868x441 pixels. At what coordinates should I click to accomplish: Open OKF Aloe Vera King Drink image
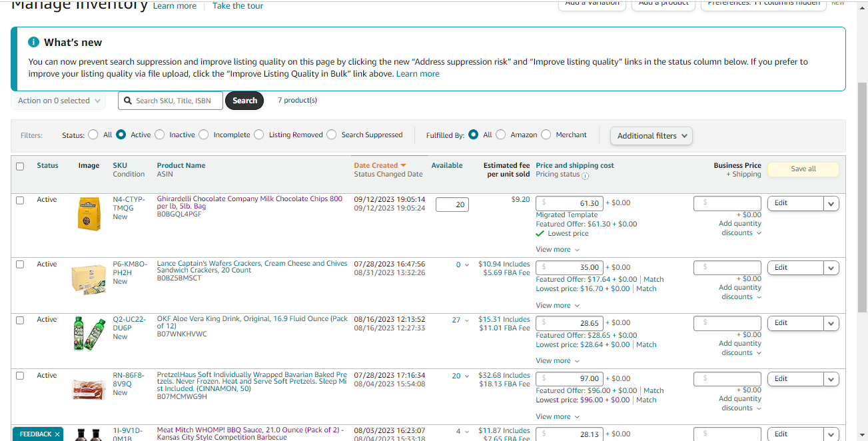tap(89, 333)
